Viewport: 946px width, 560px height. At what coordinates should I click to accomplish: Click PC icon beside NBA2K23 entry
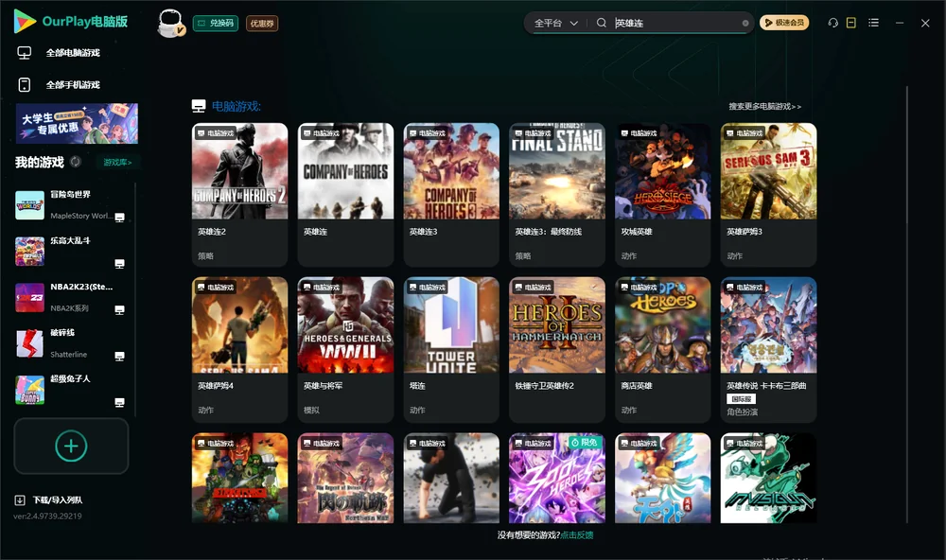tap(119, 309)
